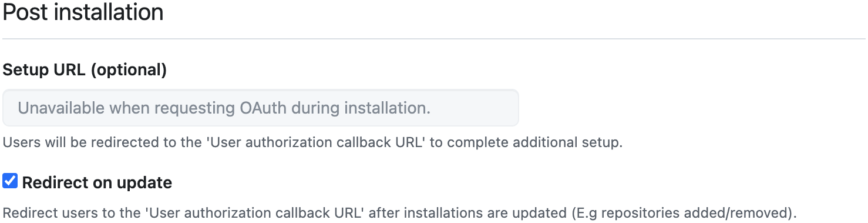Click the 'Redirect on update' label text
The width and height of the screenshot is (868, 223).
(x=97, y=182)
